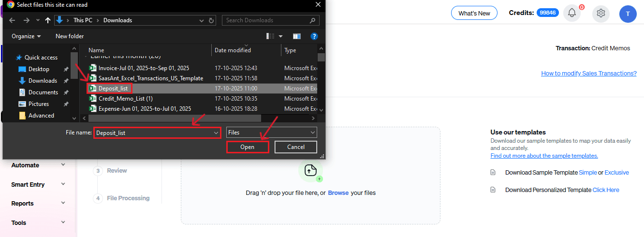Click the What's New button
The width and height of the screenshot is (644, 237).
[x=474, y=13]
